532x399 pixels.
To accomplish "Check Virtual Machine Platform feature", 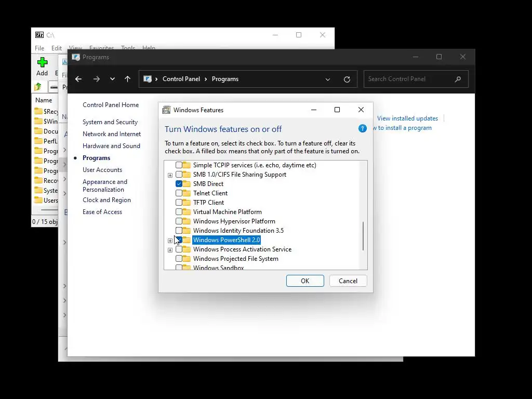I will point(179,212).
